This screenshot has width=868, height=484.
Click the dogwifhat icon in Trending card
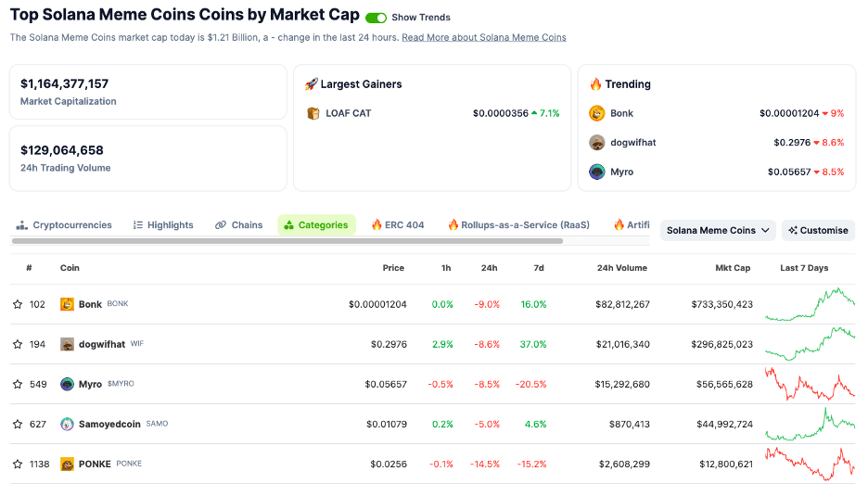(x=597, y=143)
